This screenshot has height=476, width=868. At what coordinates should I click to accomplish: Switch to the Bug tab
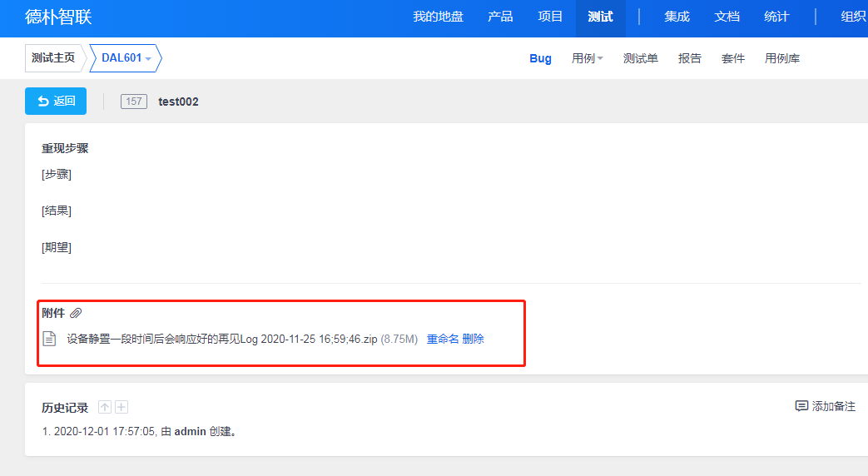[540, 58]
